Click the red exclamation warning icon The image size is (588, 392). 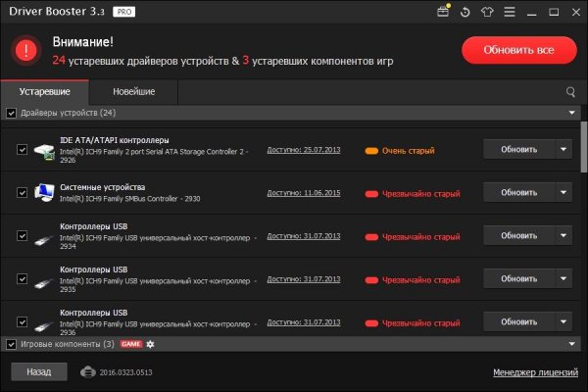tap(25, 50)
